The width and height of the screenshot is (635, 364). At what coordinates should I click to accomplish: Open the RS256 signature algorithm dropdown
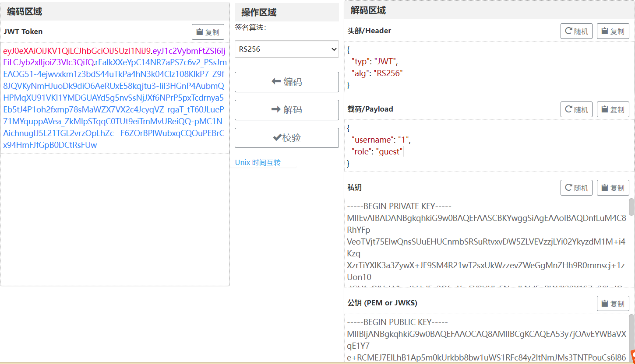point(286,49)
